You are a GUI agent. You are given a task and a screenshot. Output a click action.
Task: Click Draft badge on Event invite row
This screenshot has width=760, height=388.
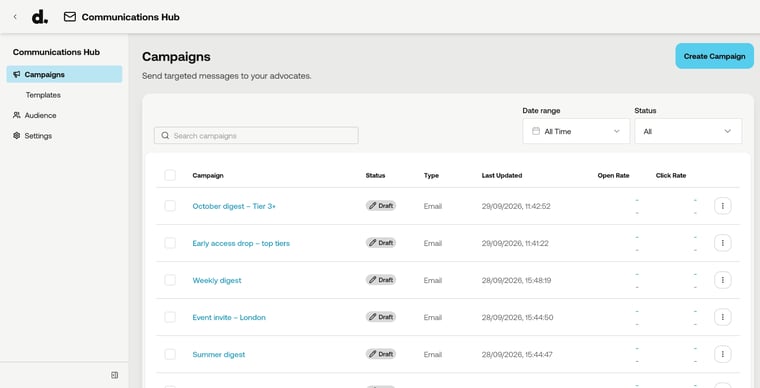tap(380, 317)
